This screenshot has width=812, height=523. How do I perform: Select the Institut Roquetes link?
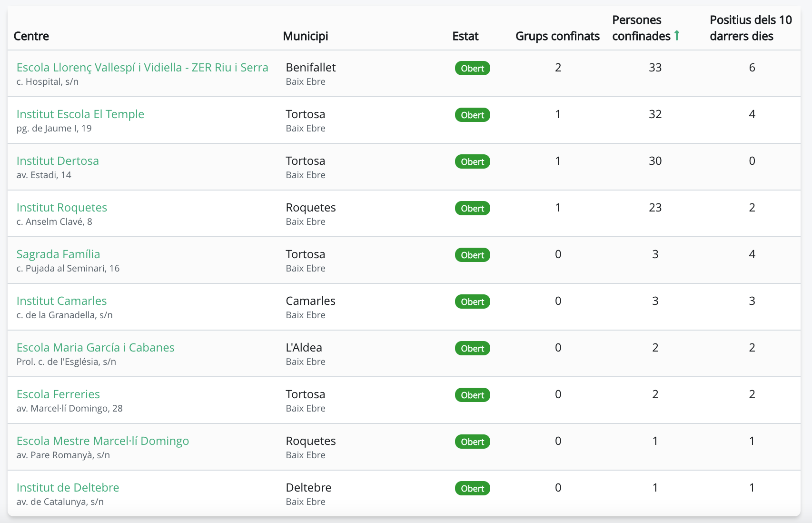pyautogui.click(x=62, y=208)
